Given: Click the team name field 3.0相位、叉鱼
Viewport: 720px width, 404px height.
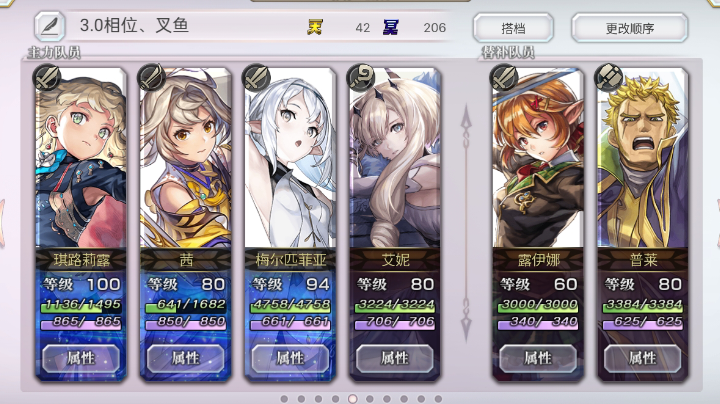Looking at the screenshot, I should pos(134,26).
